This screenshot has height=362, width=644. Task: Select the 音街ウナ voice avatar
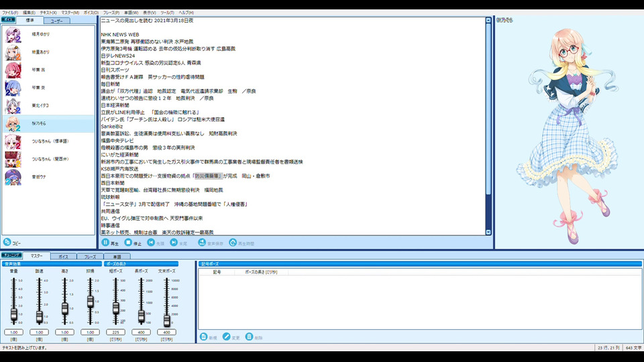13,177
